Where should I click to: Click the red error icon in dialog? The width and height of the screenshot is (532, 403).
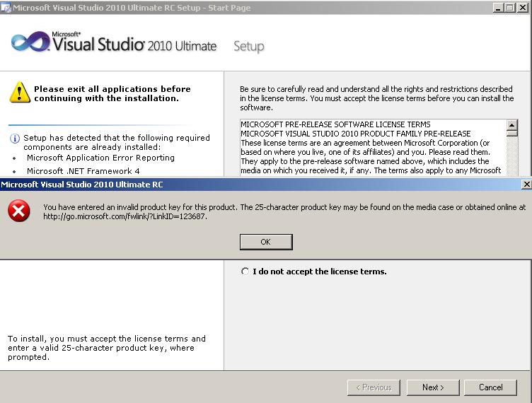coord(19,211)
